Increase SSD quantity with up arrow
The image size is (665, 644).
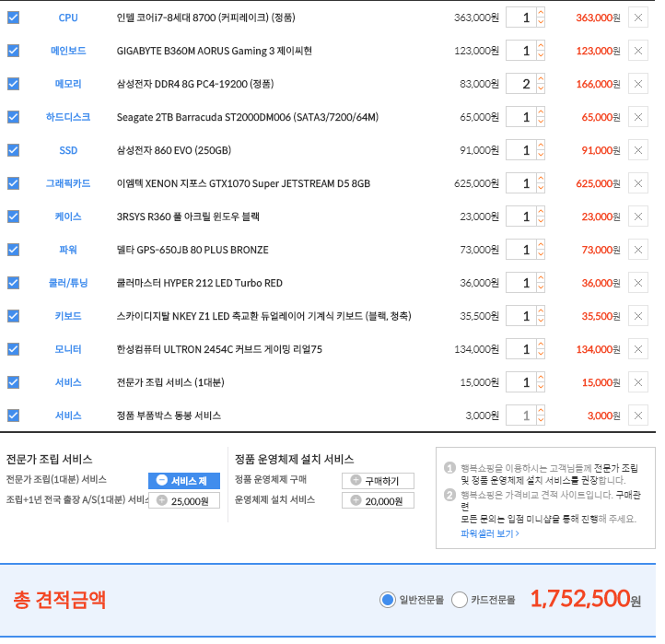click(541, 145)
